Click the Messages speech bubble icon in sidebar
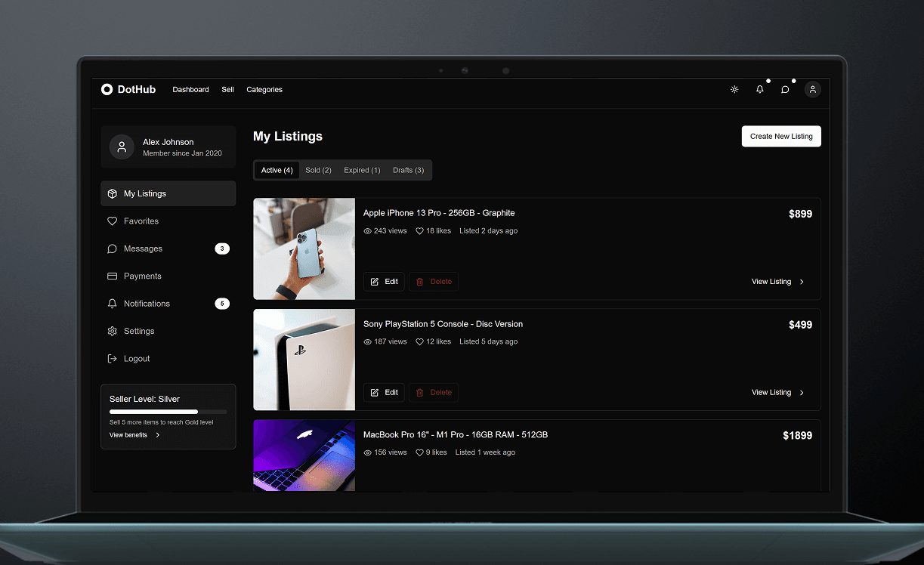The height and width of the screenshot is (565, 924). tap(112, 249)
